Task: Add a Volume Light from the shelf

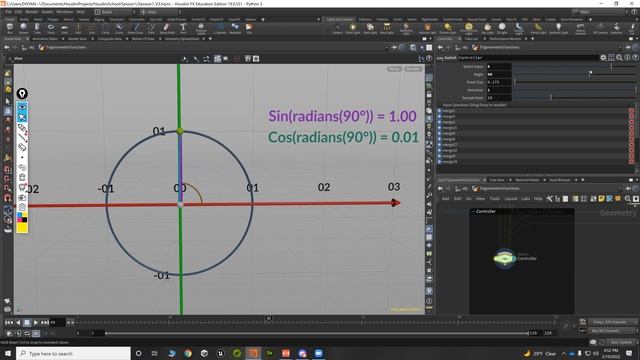Action: 427,28
